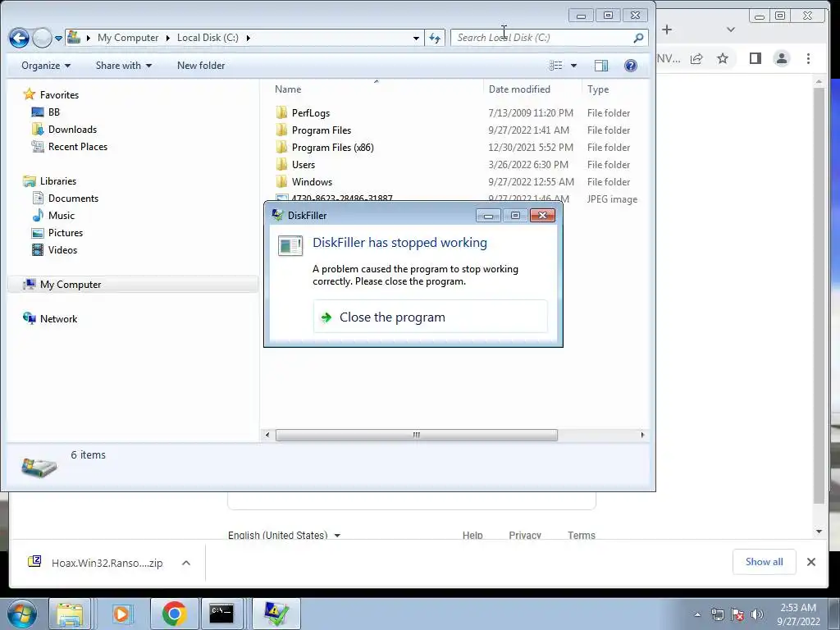Image resolution: width=840 pixels, height=630 pixels.
Task: Toggle the Chrome side panel icon
Action: [756, 58]
